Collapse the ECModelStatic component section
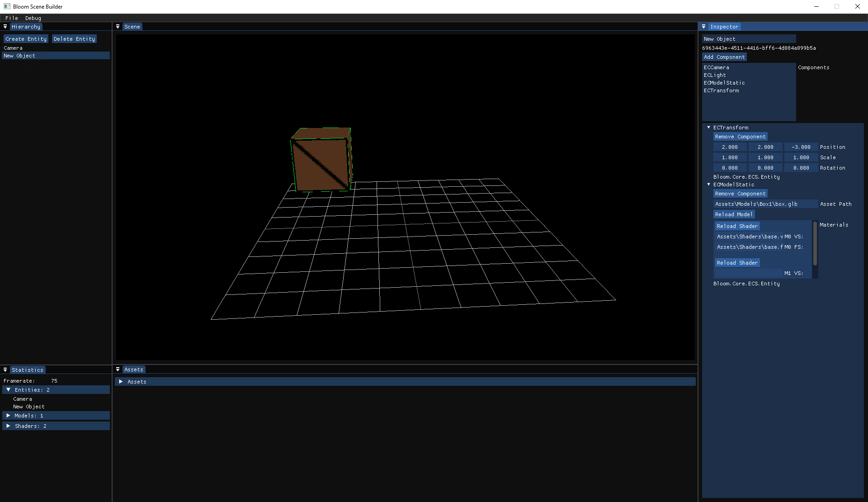868x502 pixels. [x=708, y=185]
